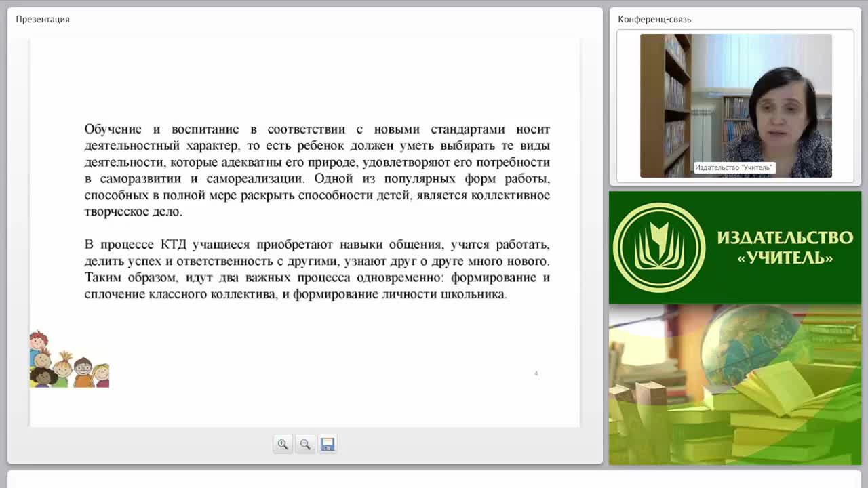Click the presenter video feed
The width and height of the screenshot is (868, 488).
[736, 106]
